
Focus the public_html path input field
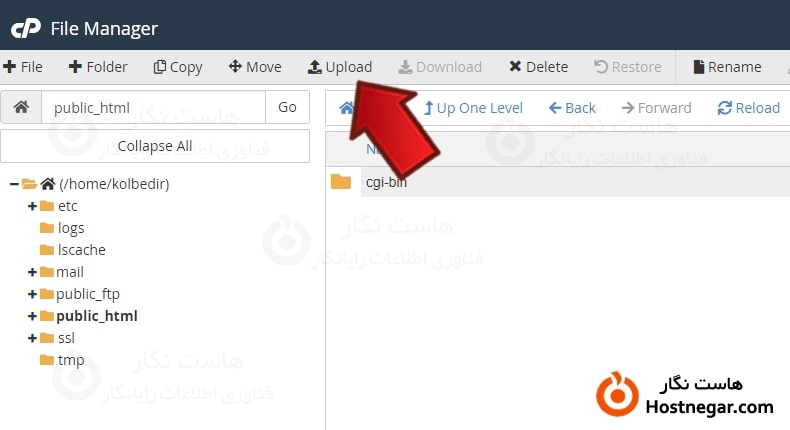pos(153,107)
